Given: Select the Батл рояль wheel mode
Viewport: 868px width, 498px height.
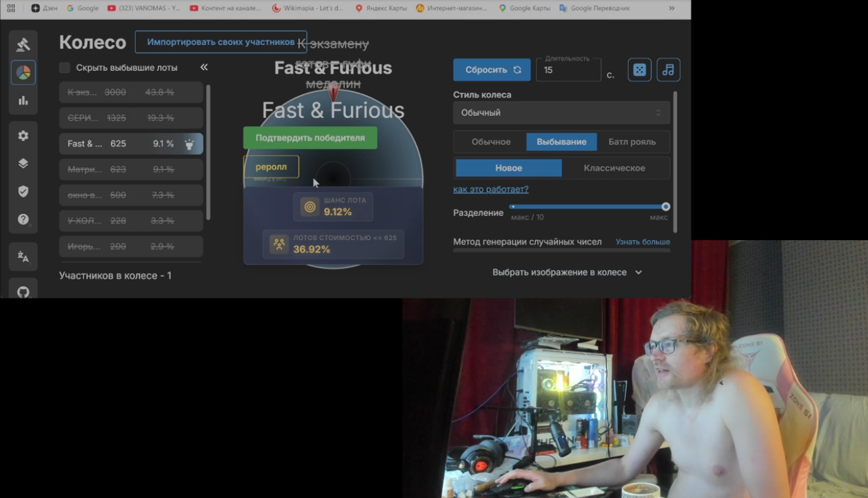Looking at the screenshot, I should point(632,142).
